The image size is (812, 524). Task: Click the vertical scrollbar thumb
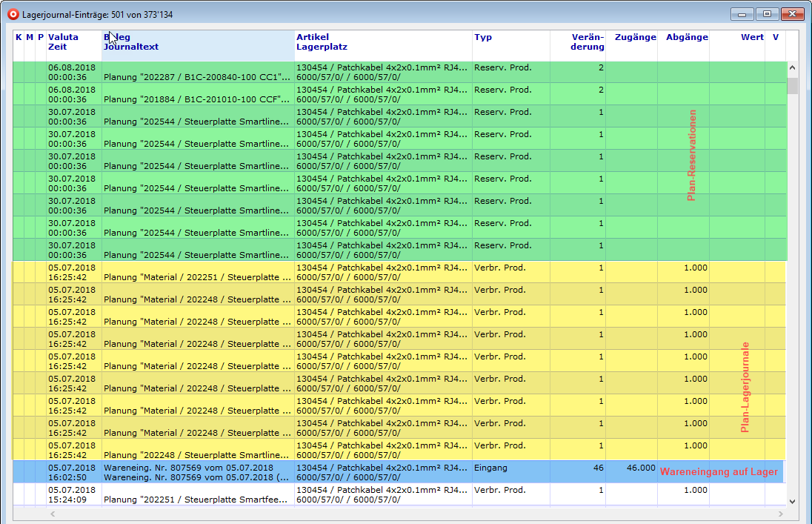click(x=792, y=86)
